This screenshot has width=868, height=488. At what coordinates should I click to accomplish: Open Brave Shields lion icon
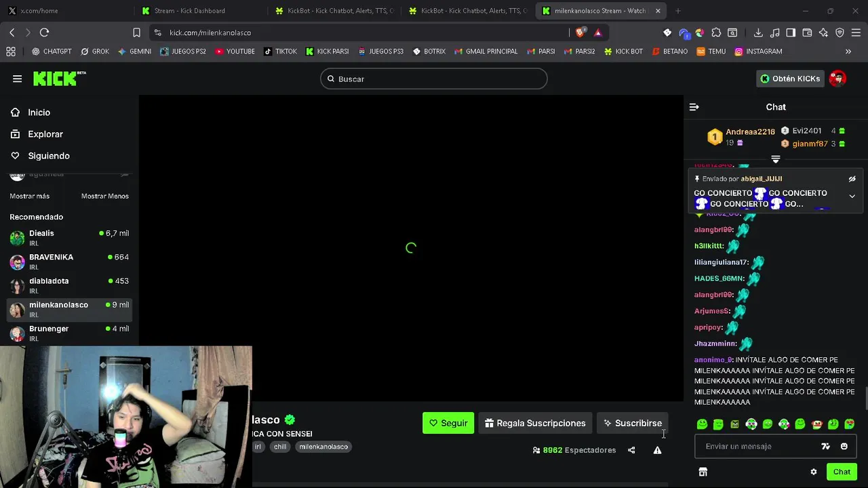[x=580, y=33]
